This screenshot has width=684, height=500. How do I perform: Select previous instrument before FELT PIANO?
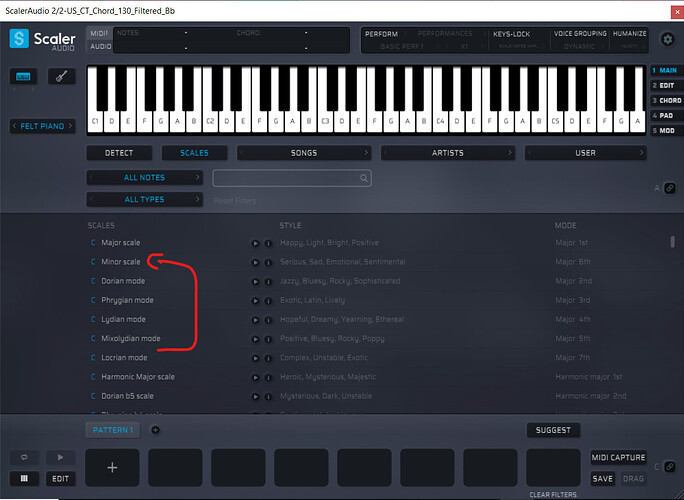pyautogui.click(x=14, y=126)
